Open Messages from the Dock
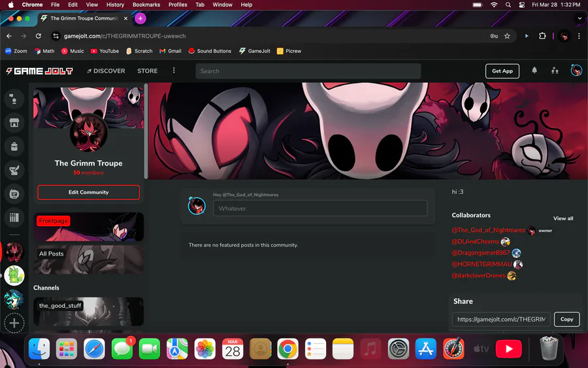Viewport: 588px width, 368px height. tap(122, 349)
